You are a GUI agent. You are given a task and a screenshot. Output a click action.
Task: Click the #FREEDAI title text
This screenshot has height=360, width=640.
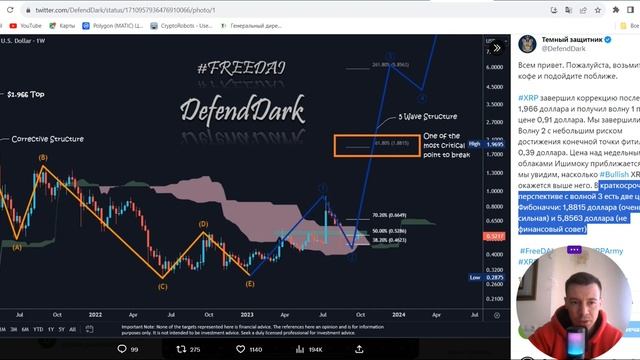click(241, 68)
